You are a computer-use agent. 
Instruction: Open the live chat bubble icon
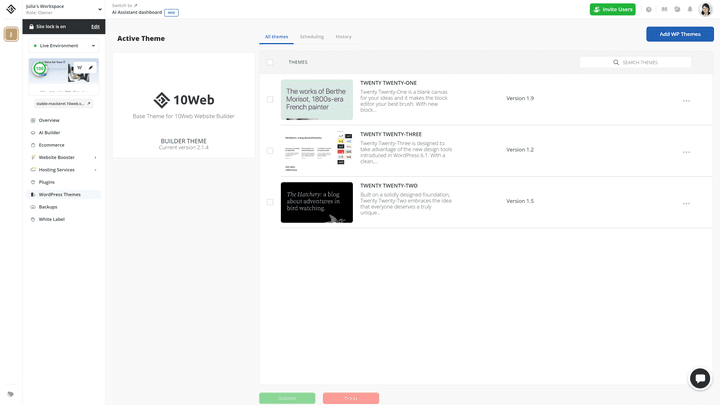tap(700, 378)
